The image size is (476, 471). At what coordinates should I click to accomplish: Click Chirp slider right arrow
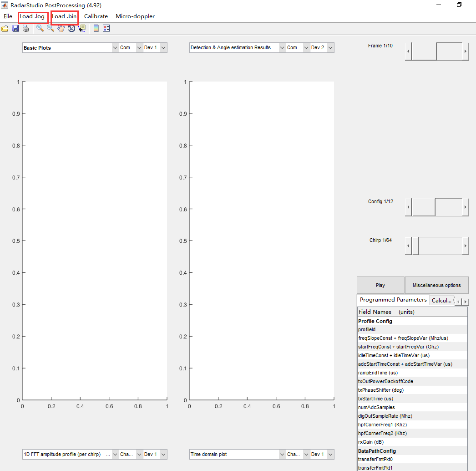466,246
